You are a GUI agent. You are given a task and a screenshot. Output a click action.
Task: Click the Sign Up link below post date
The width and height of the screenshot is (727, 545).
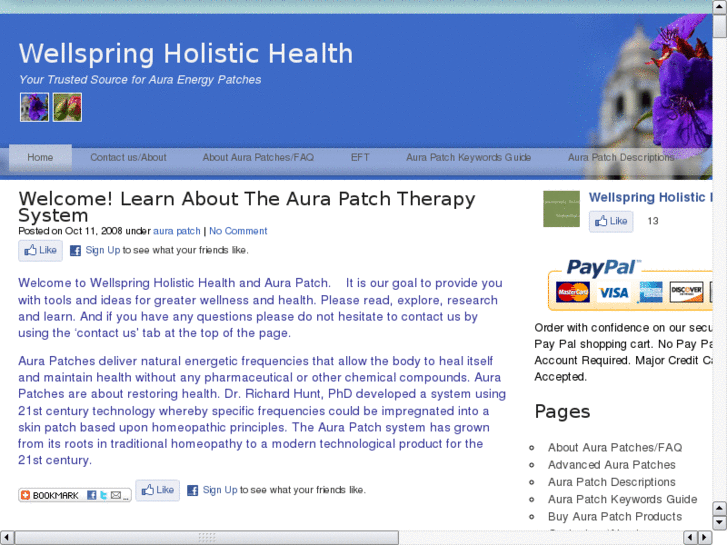point(102,250)
